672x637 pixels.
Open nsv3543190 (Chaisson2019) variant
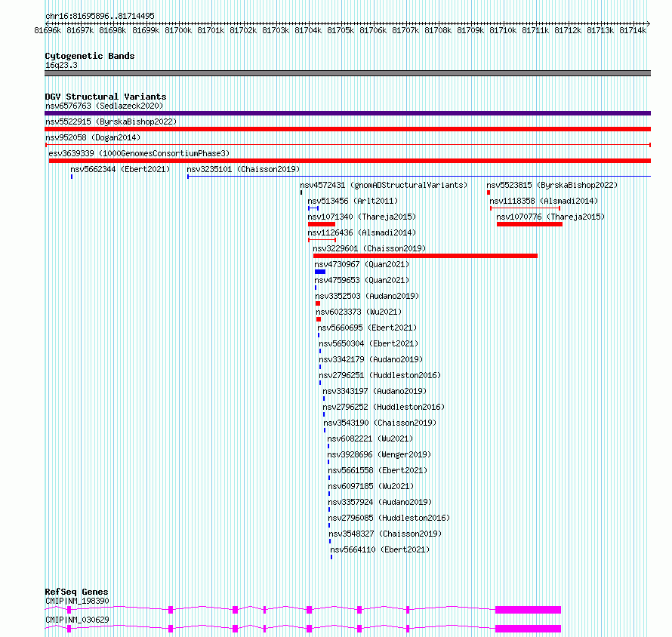click(380, 423)
